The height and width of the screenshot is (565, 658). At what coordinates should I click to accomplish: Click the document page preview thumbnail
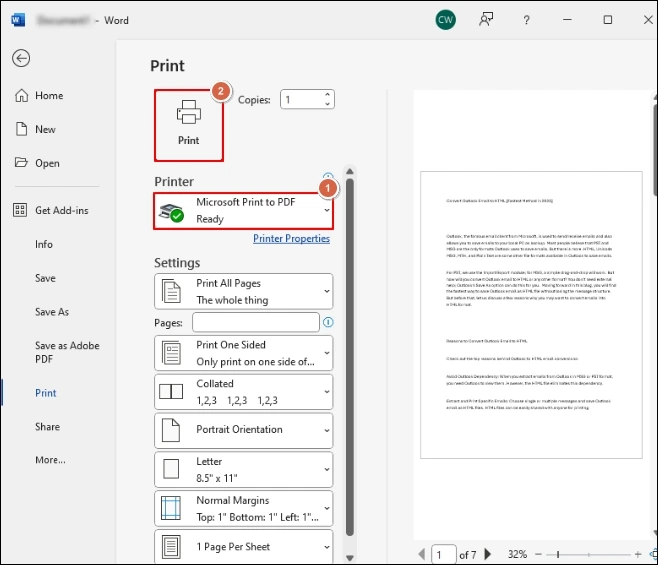tap(531, 315)
